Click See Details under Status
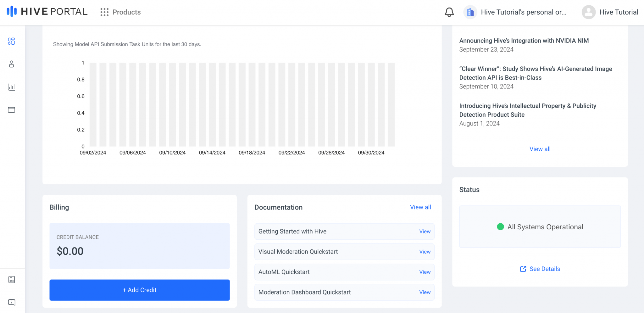 pyautogui.click(x=540, y=269)
